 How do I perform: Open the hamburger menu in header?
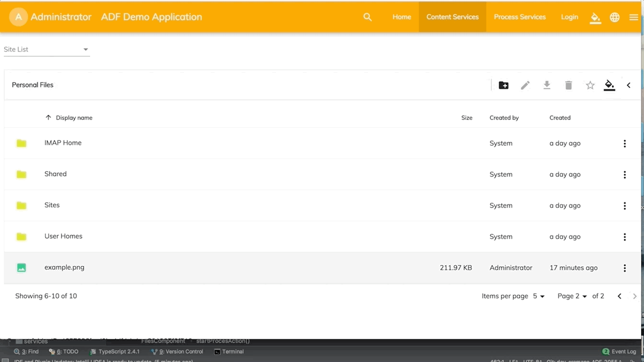[x=633, y=17]
